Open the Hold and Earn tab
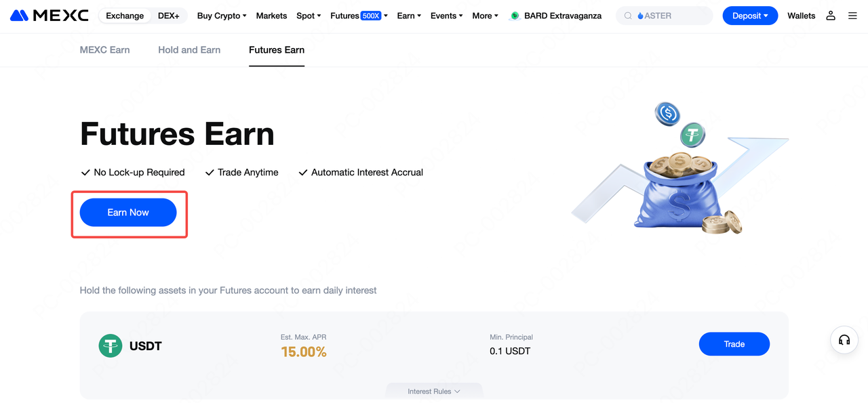 coord(189,50)
